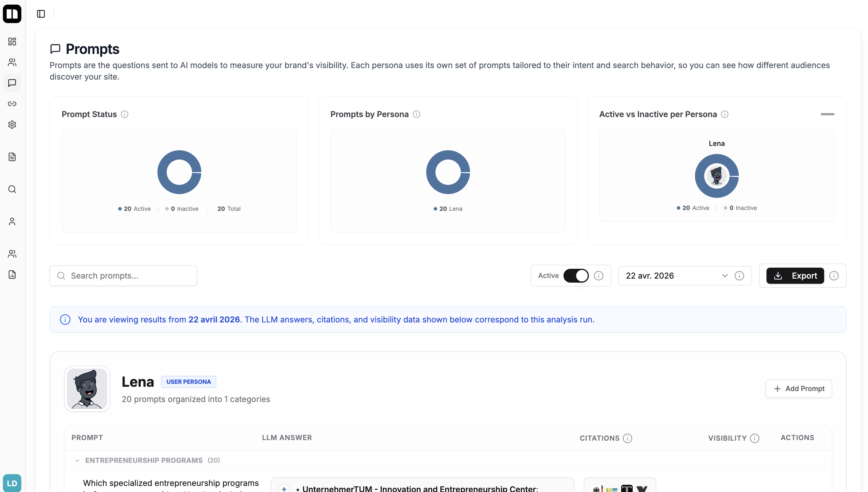The width and height of the screenshot is (868, 492).
Task: Show info for Active vs Inactive per Persona
Action: (725, 114)
